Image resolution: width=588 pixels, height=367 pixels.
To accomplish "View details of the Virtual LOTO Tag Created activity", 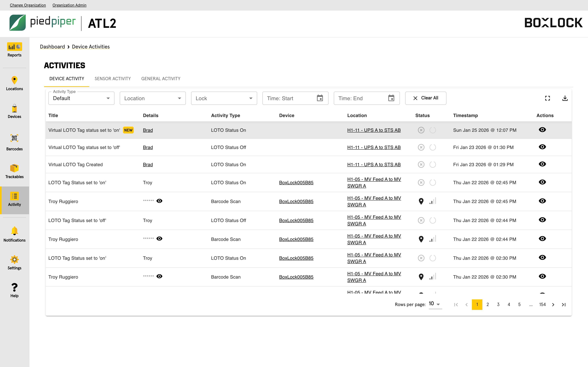I will click(x=542, y=164).
